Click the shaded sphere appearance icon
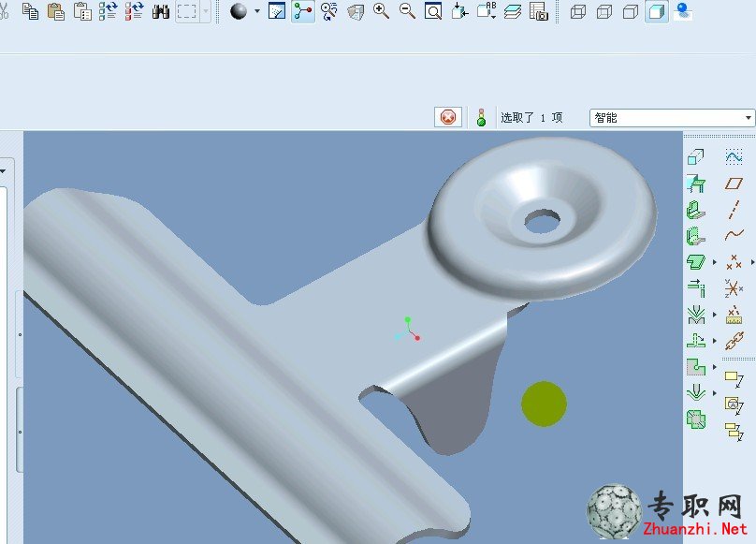 pos(239,11)
